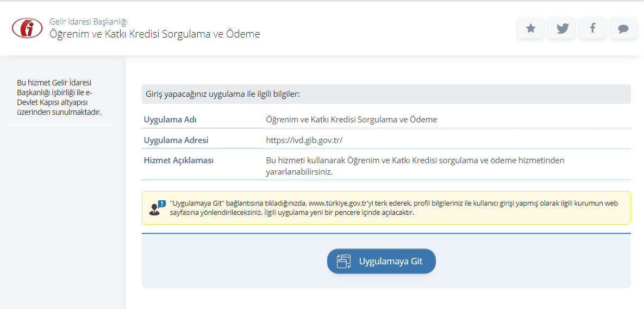
Task: Share this service on Twitter
Action: (561, 28)
